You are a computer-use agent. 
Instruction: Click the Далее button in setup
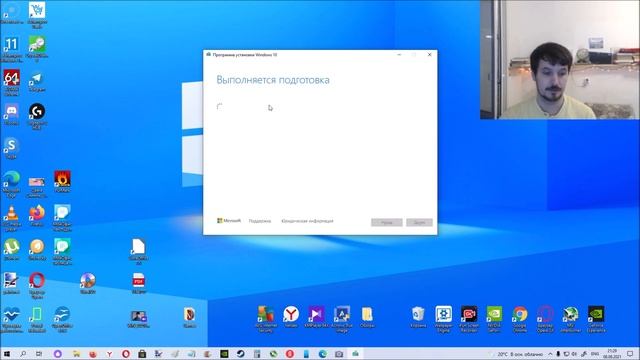coord(419,222)
